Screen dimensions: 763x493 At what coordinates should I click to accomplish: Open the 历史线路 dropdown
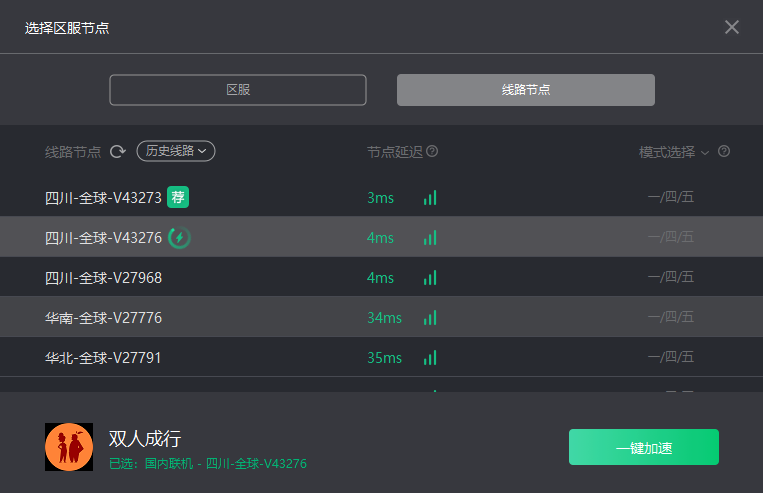tap(176, 151)
